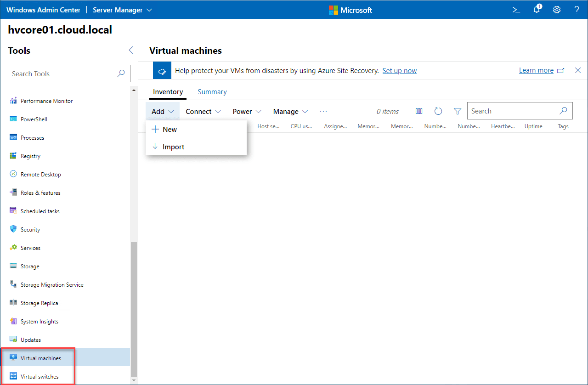Screen dimensions: 588x385
Task: Choose New from the Add menu
Action: point(196,130)
